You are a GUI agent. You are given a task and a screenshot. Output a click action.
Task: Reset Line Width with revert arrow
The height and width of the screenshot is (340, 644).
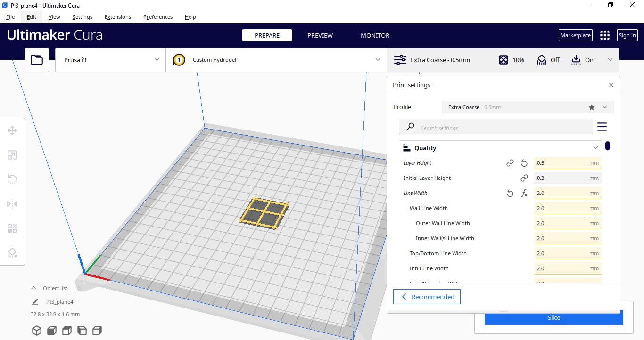[510, 193]
